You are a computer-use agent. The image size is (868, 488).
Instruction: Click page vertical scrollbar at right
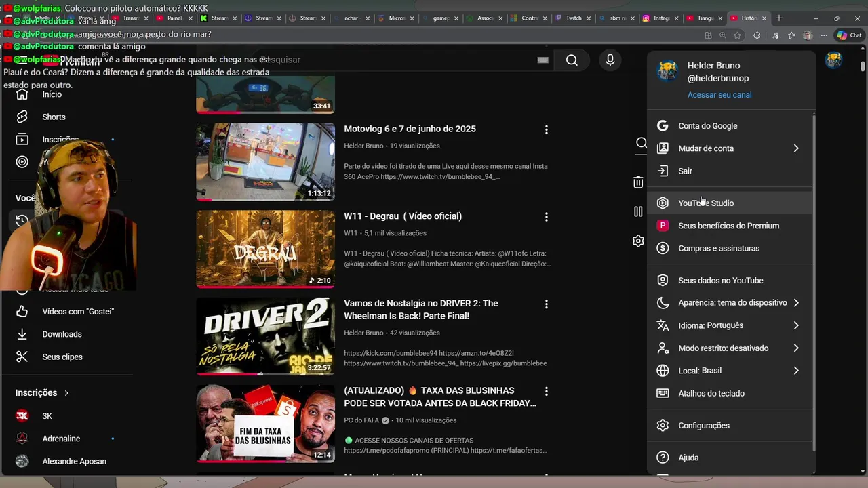point(863,66)
